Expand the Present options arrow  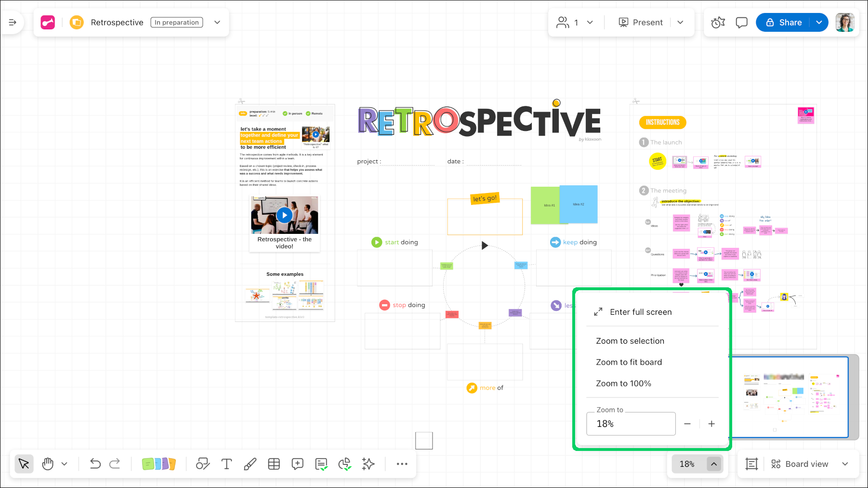(680, 23)
